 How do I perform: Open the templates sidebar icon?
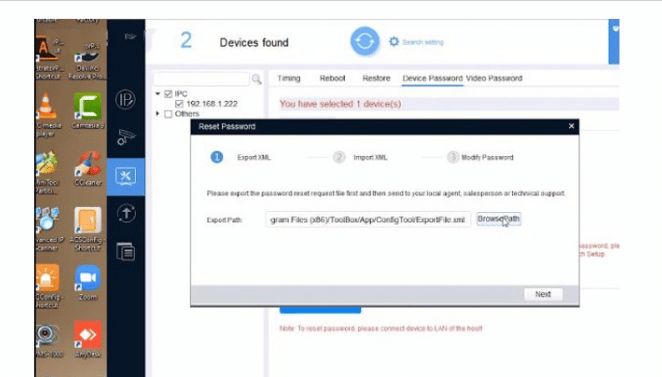pyautogui.click(x=126, y=252)
